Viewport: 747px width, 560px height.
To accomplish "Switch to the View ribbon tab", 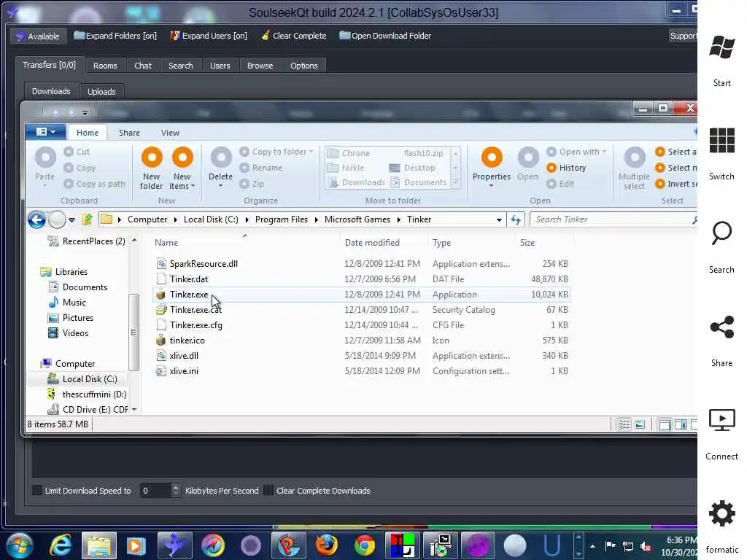I will click(170, 133).
